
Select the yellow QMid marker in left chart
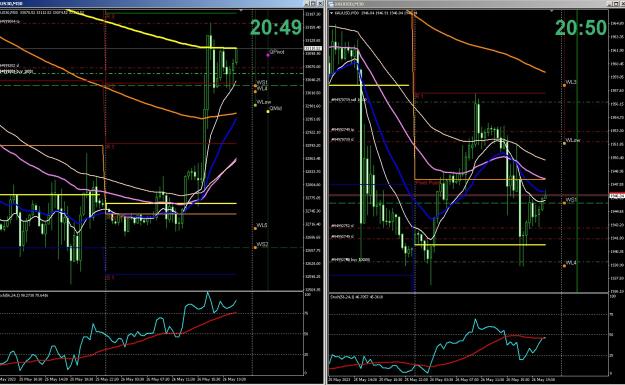[268, 111]
